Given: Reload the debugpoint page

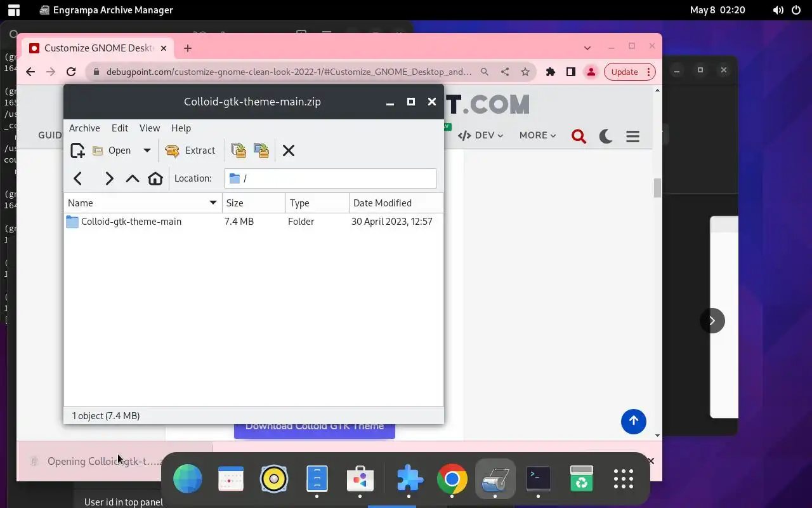Looking at the screenshot, I should click(x=71, y=72).
